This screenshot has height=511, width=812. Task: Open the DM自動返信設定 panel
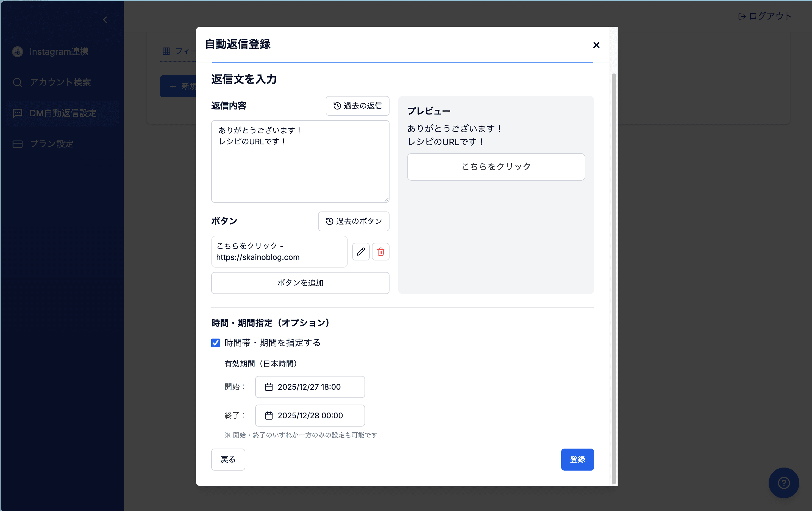click(x=62, y=113)
